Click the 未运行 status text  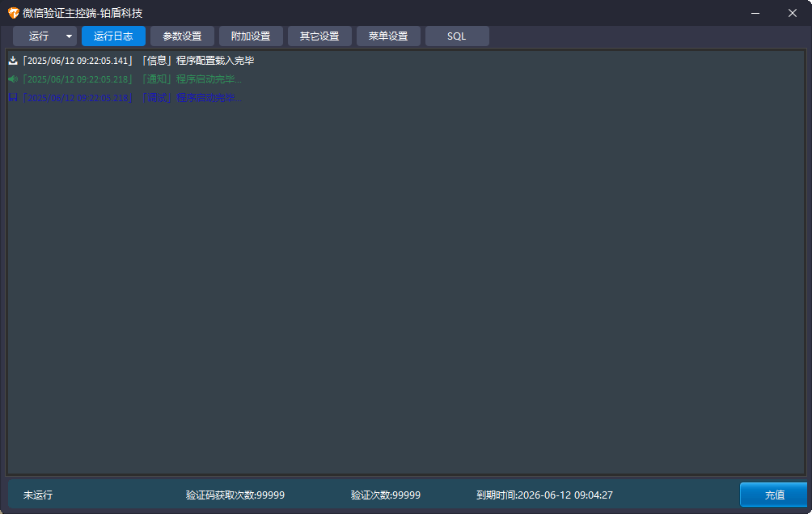pyautogui.click(x=38, y=495)
